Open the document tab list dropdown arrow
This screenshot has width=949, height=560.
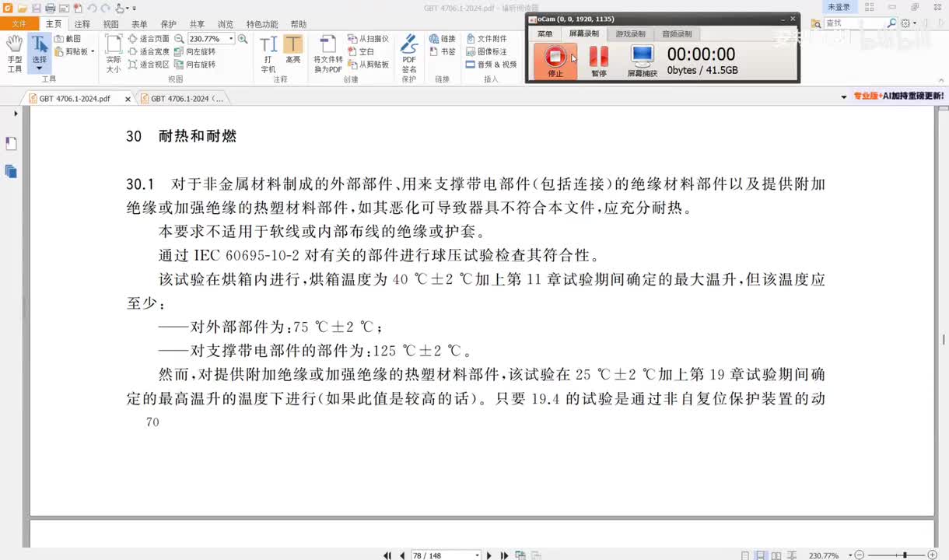pos(844,97)
